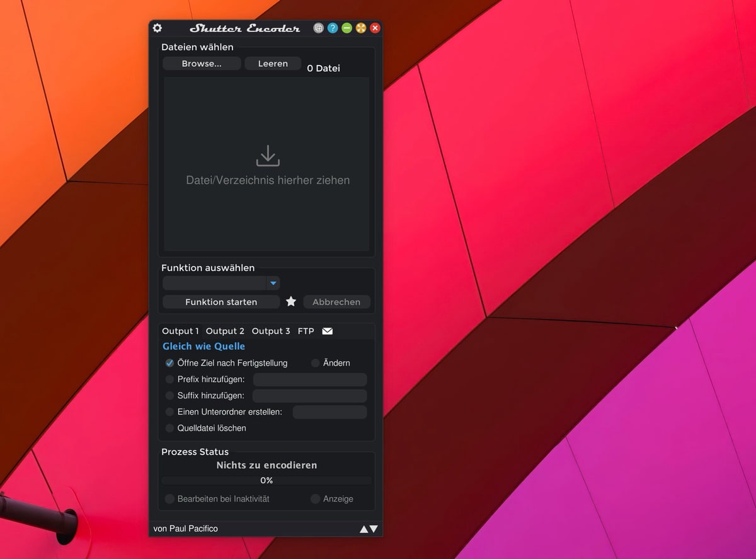The height and width of the screenshot is (559, 756).
Task: Enable Prefix hinzufügen option
Action: 169,379
